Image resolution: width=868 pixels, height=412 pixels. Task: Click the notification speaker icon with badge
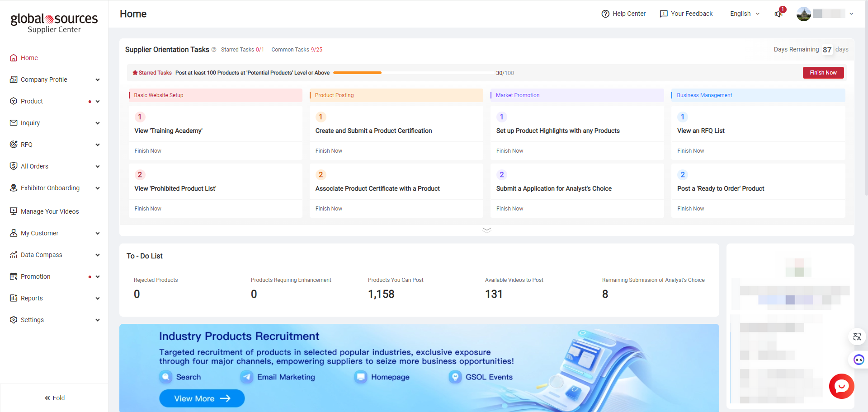[x=778, y=14]
